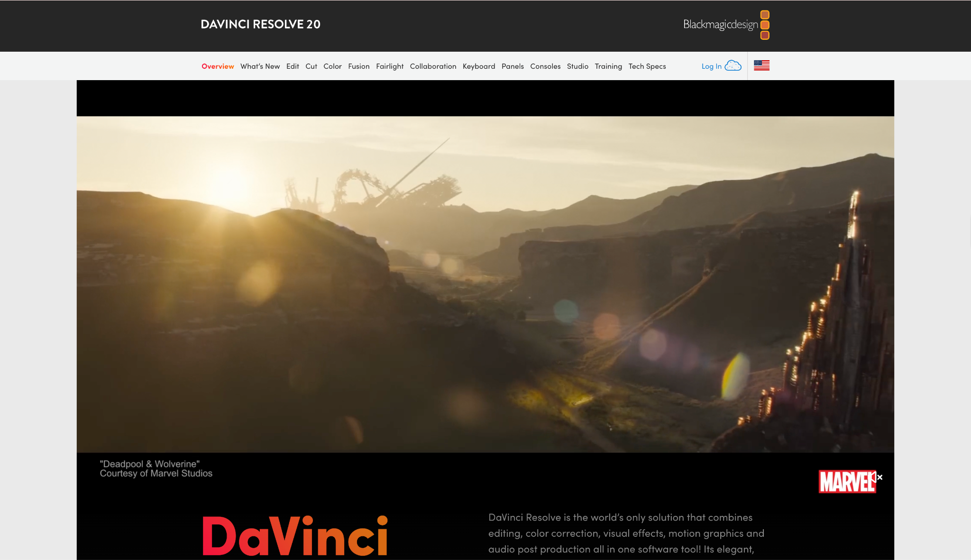The width and height of the screenshot is (971, 560).
Task: Open the Fairlight page from the navigation
Action: [x=390, y=66]
